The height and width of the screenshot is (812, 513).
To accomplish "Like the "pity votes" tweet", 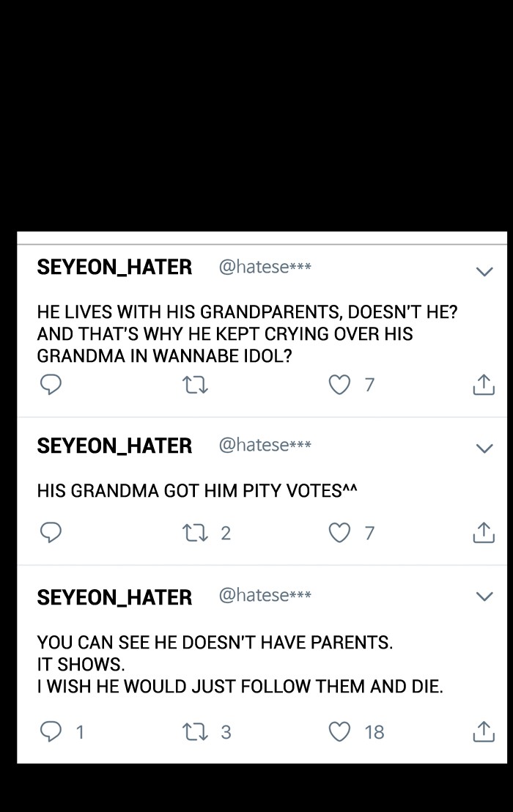I will [x=339, y=533].
